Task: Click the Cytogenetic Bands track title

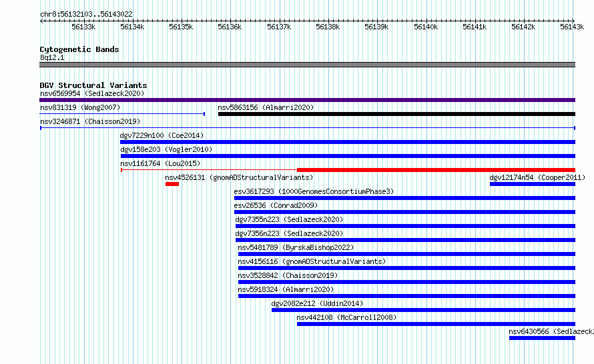Action: tap(79, 49)
